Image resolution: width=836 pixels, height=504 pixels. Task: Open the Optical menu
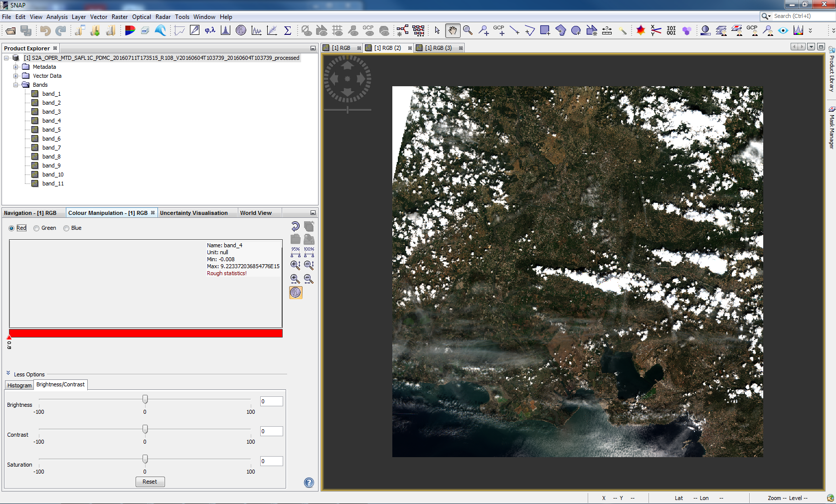pyautogui.click(x=142, y=17)
